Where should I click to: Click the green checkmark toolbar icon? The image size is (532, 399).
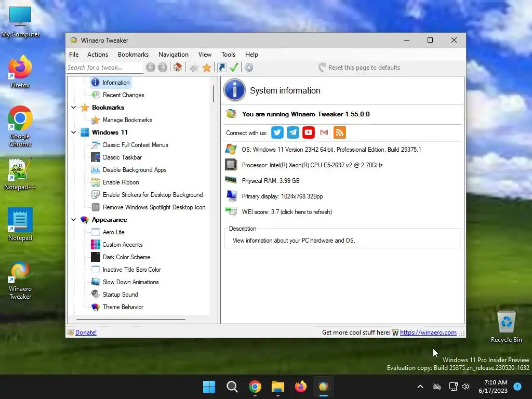(x=234, y=68)
